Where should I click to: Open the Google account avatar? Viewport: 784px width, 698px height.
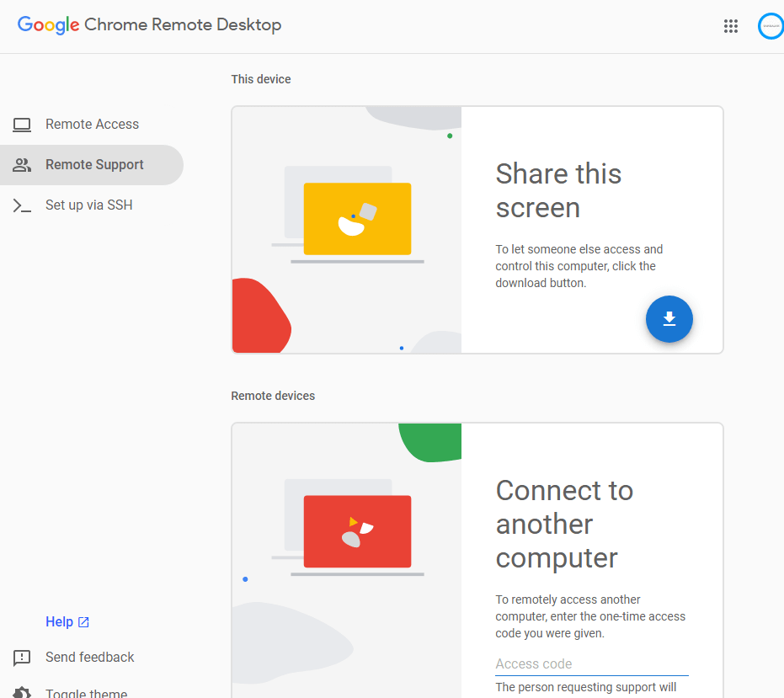click(x=771, y=26)
